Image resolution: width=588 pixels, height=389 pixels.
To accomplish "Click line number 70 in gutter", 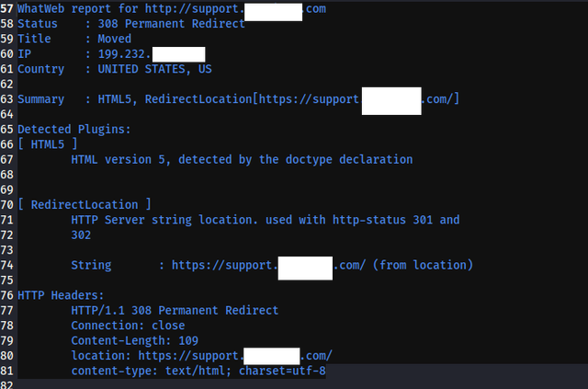I will tap(7, 204).
